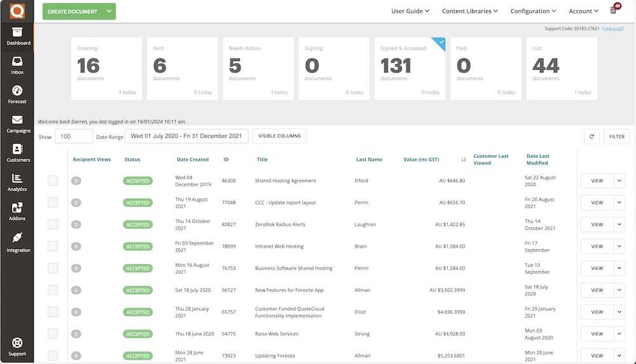636x364 pixels.
Task: Go to the Forecast section
Action: tap(17, 95)
